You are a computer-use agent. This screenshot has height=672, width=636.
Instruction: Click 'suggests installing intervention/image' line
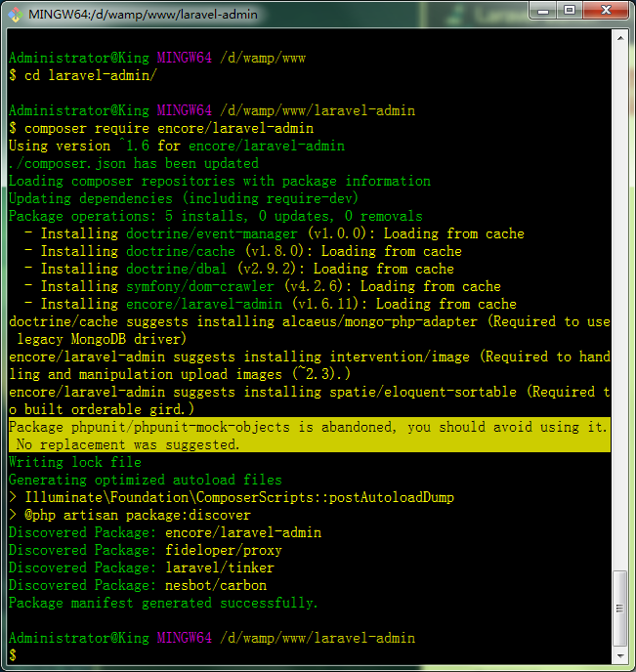[310, 357]
